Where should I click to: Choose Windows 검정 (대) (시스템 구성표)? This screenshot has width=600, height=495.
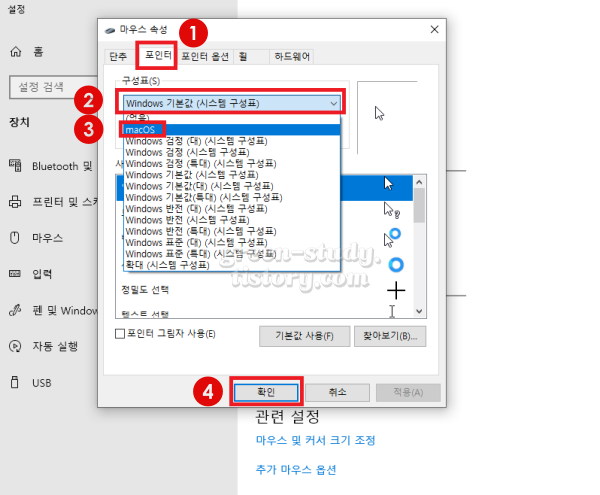(x=232, y=141)
